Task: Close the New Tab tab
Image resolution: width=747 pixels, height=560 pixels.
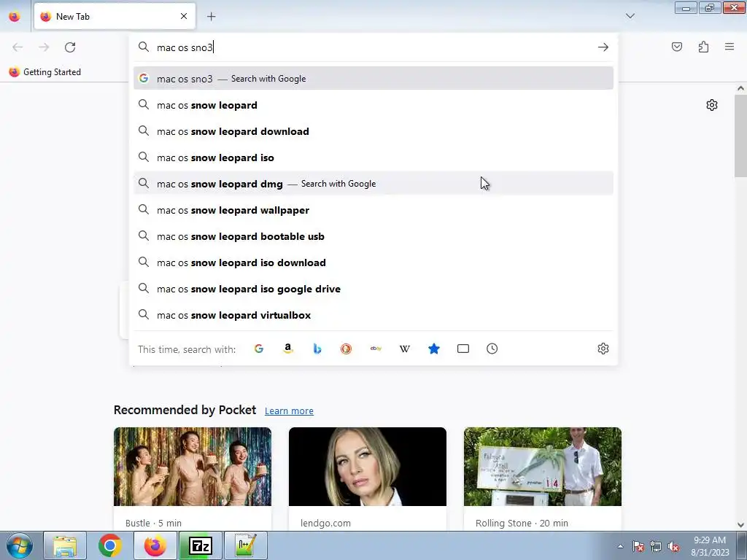Action: tap(184, 16)
